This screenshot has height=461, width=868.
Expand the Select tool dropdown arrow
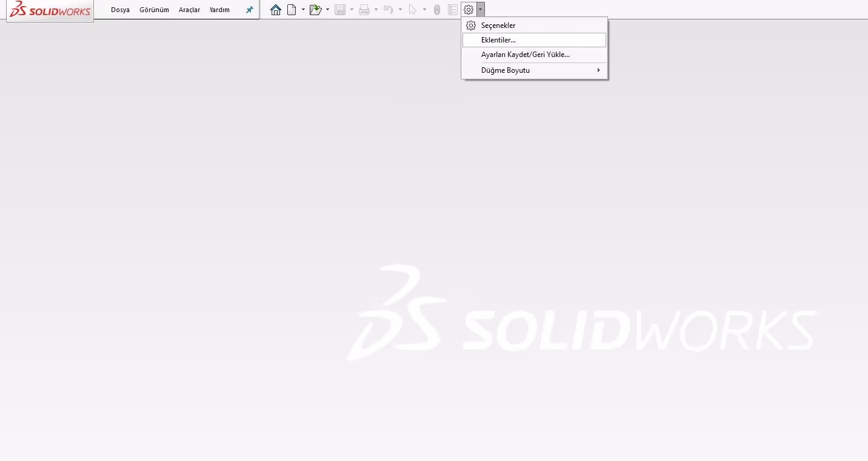(x=424, y=10)
